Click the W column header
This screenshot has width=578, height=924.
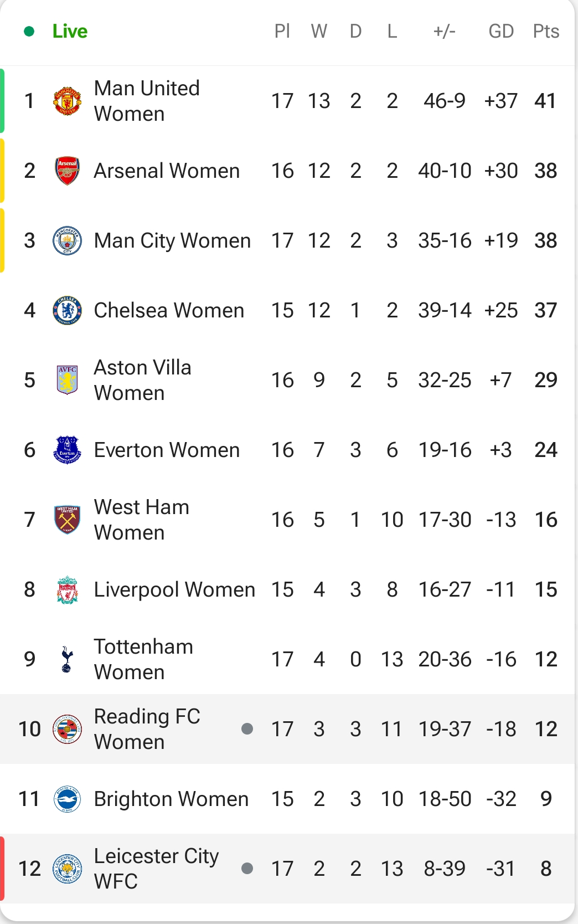tap(319, 31)
